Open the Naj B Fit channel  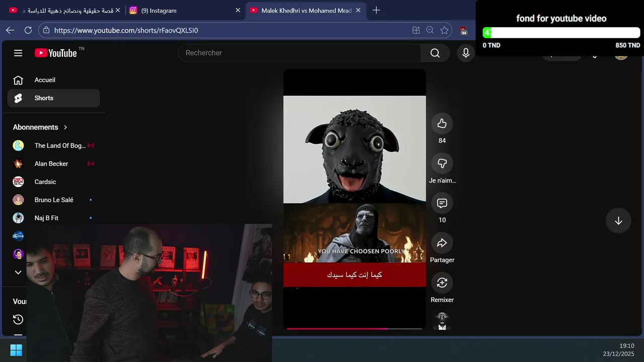(53, 218)
